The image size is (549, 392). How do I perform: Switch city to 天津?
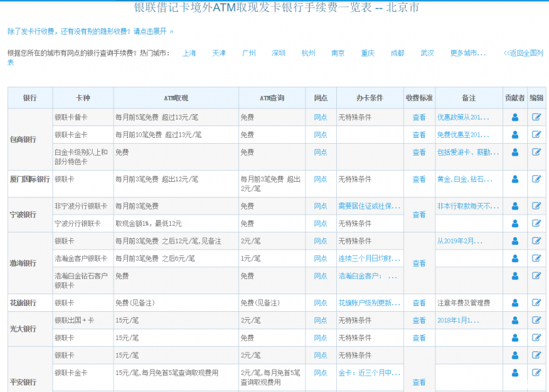(x=219, y=53)
